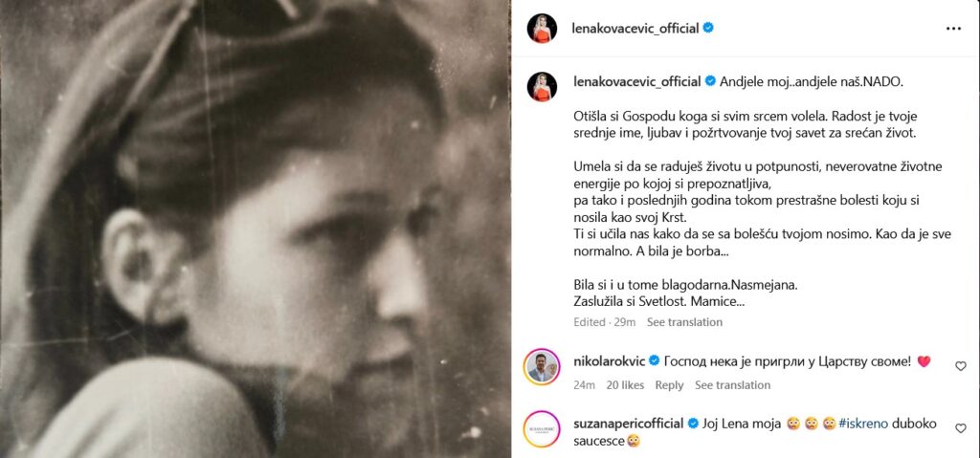Click the verified badge beside nikolarokvic
This screenshot has height=458, width=980.
(655, 360)
